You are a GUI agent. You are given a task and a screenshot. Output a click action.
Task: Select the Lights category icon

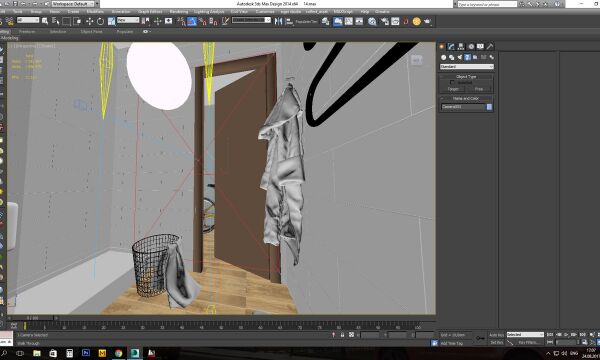tap(460, 57)
